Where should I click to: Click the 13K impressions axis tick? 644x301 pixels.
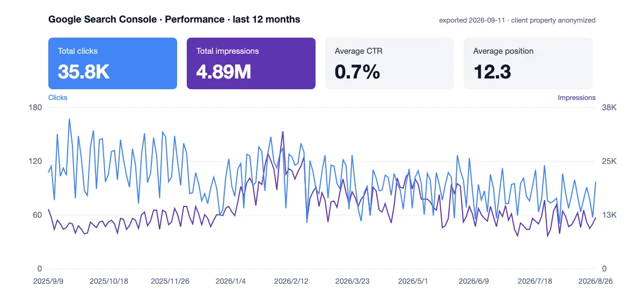coord(609,215)
